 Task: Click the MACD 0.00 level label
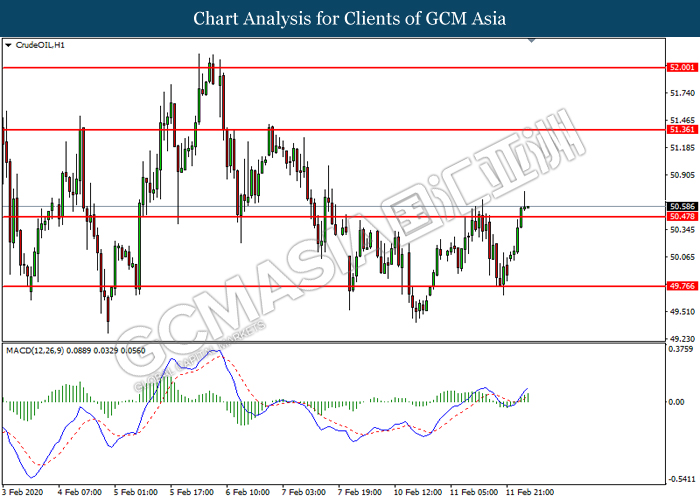677,402
